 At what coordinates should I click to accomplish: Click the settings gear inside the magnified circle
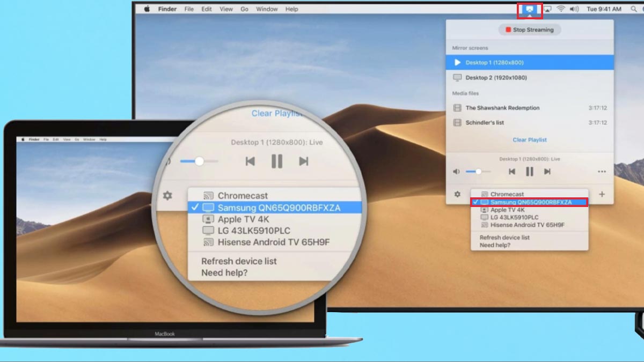tap(167, 196)
